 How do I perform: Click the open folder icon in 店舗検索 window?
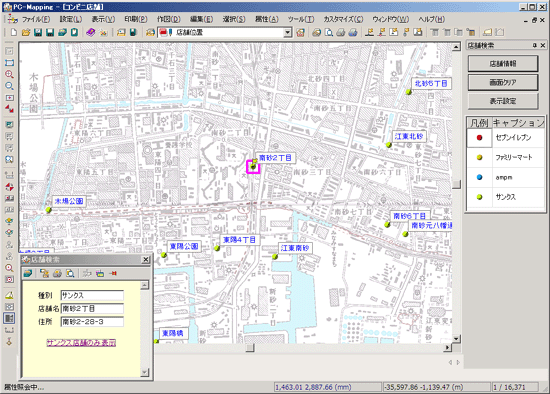pyautogui.click(x=28, y=273)
